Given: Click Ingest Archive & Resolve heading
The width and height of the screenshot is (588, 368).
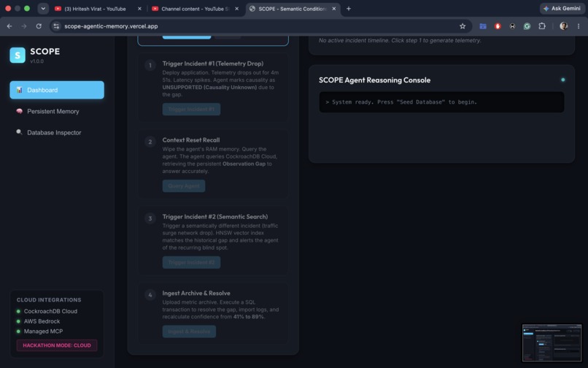Looking at the screenshot, I should click(x=196, y=294).
